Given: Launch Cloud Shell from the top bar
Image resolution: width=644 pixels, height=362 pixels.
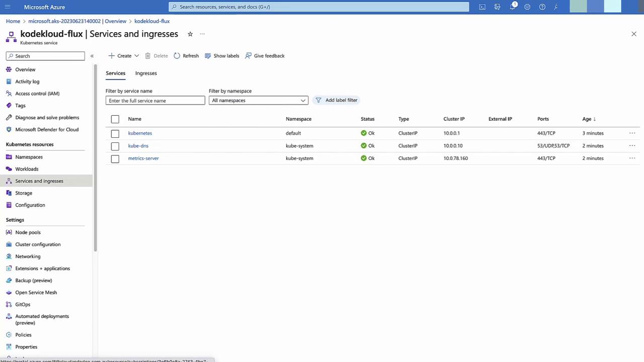Looking at the screenshot, I should pyautogui.click(x=482, y=7).
